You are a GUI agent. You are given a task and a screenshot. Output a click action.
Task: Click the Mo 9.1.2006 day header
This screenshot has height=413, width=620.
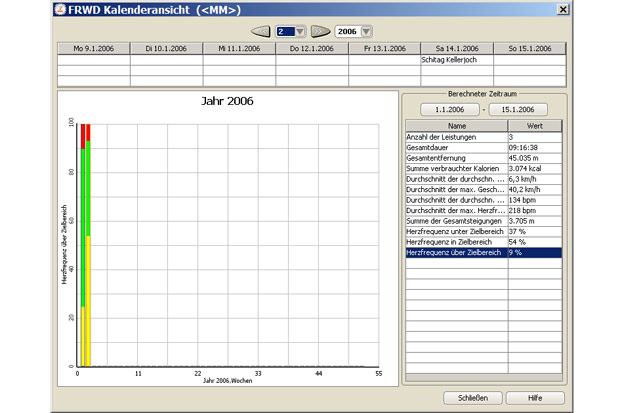[93, 48]
